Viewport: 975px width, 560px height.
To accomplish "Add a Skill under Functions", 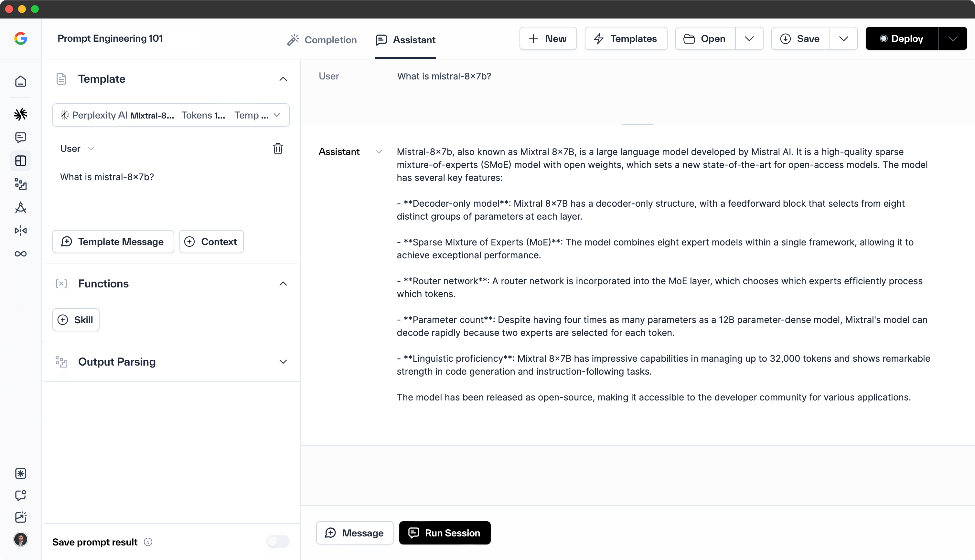I will (x=75, y=320).
